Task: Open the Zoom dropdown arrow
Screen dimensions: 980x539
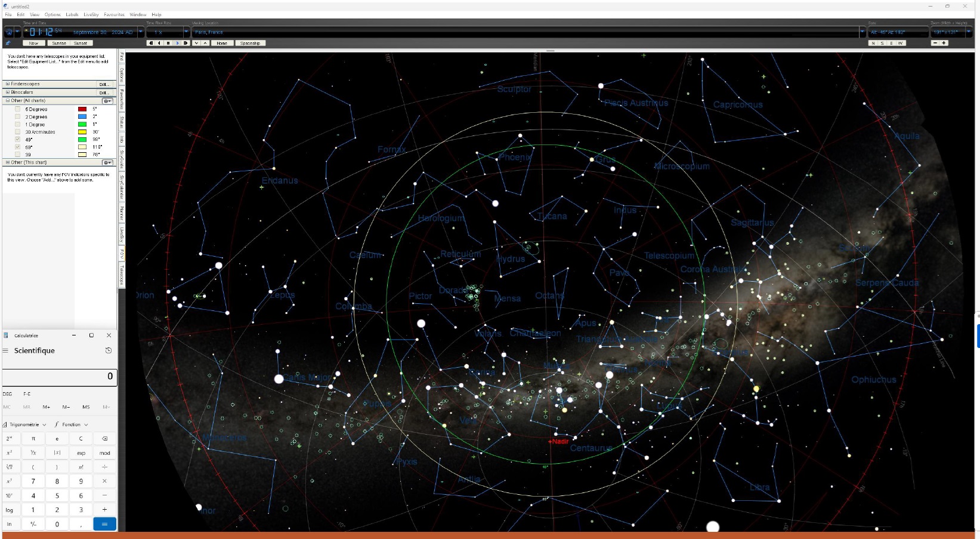Action: 969,32
